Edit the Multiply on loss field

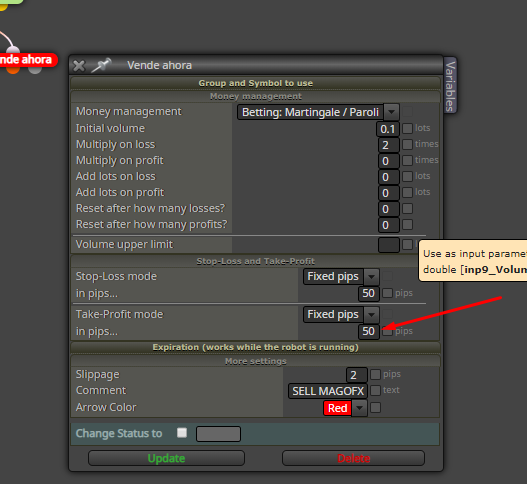click(389, 145)
